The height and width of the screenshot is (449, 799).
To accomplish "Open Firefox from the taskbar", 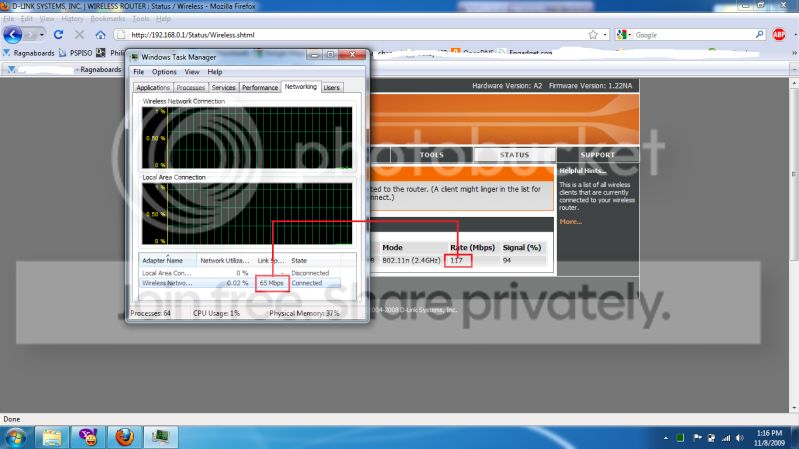I will click(124, 437).
